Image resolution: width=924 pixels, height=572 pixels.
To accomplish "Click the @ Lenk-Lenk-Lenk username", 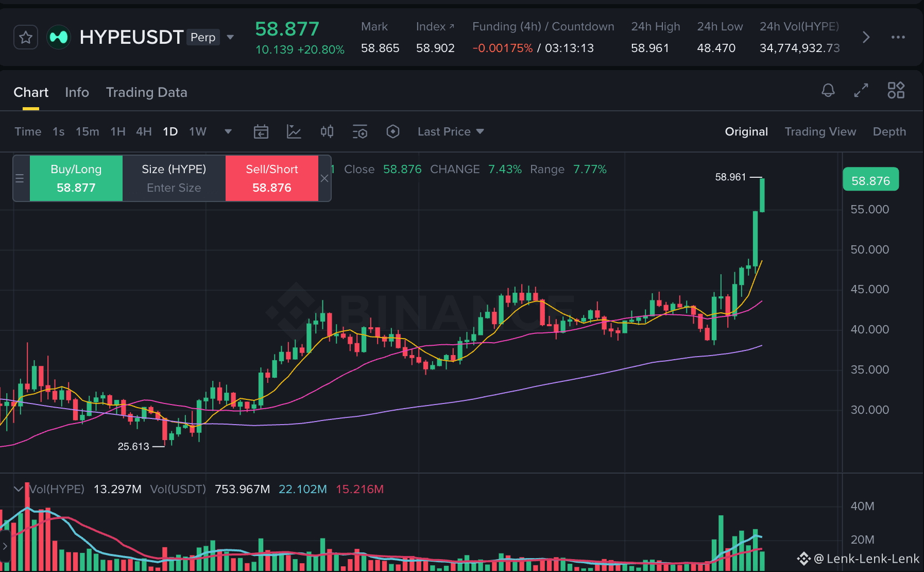I will pos(866,559).
